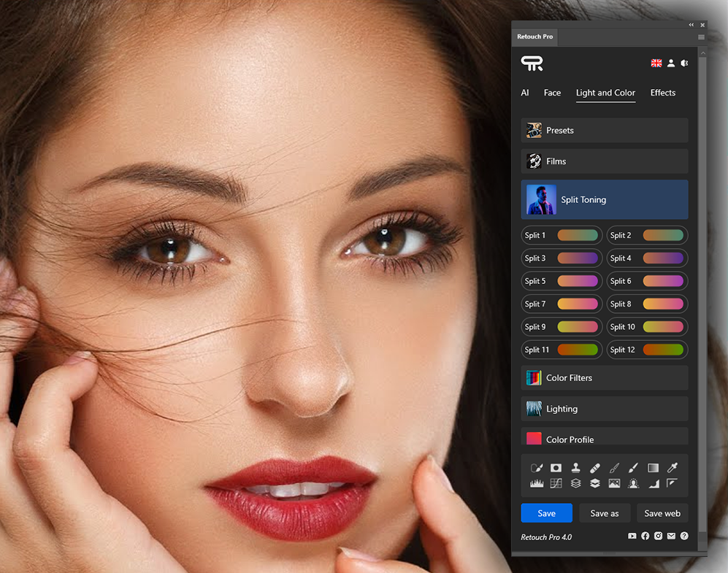Select the lasso brush selection tool

[x=537, y=468]
